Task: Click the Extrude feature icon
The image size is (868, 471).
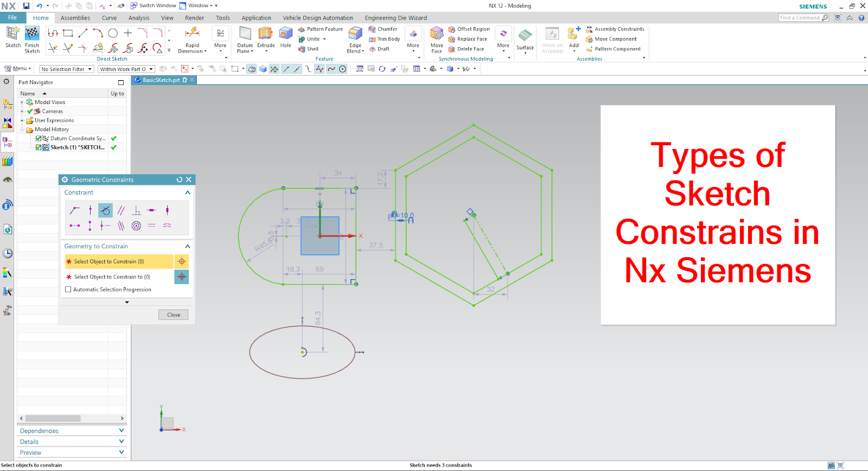Action: [265, 34]
